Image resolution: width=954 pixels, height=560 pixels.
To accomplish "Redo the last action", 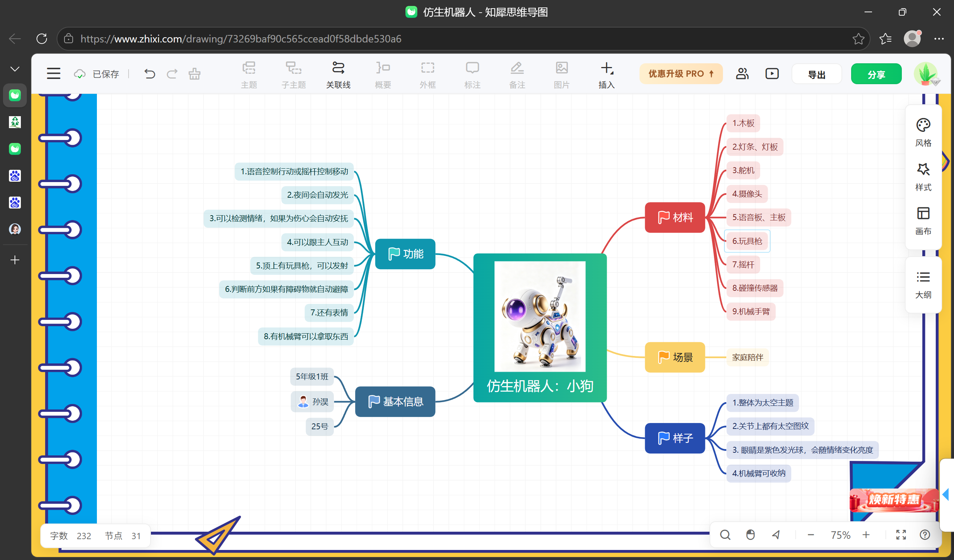I will (x=172, y=74).
